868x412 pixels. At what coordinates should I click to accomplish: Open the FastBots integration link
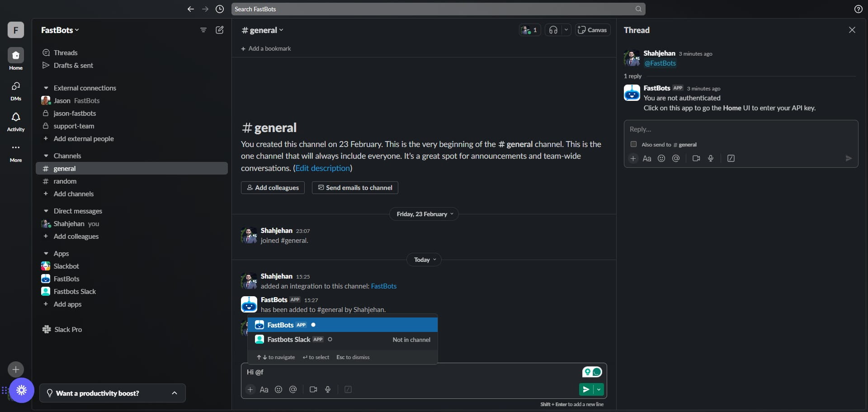pos(383,286)
